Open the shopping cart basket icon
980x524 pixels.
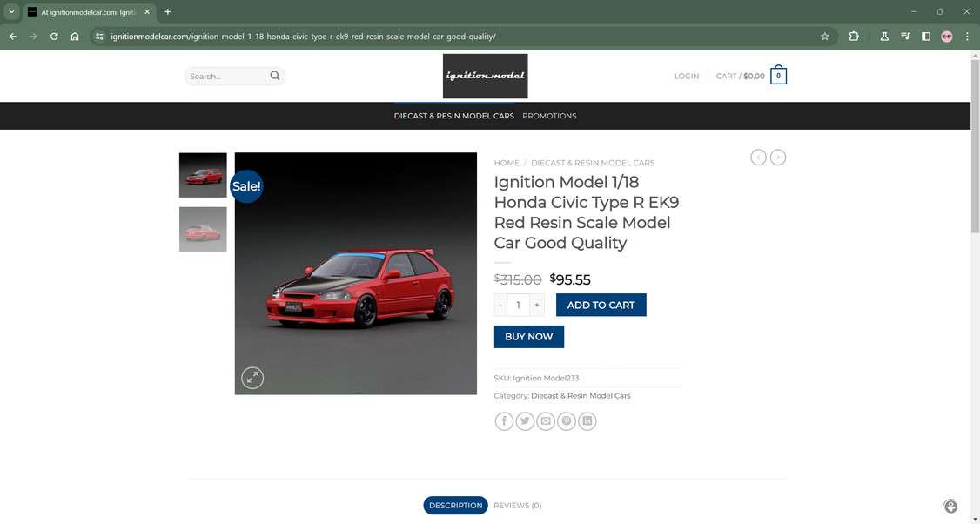coord(779,75)
